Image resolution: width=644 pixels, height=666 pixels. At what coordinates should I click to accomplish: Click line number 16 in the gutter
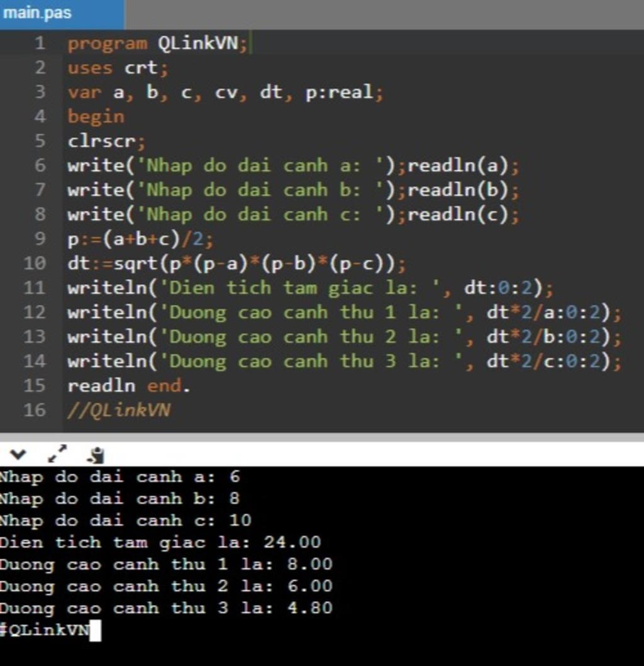tap(35, 410)
